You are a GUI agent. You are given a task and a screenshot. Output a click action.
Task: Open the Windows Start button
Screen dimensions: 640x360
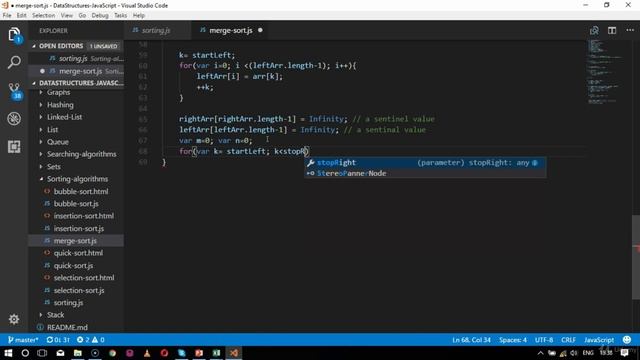pos(8,353)
